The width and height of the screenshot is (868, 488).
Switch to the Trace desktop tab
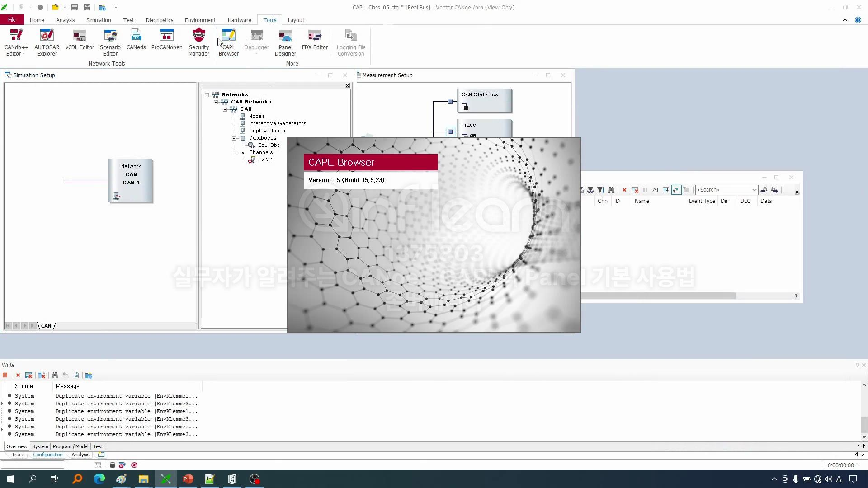coord(18,455)
